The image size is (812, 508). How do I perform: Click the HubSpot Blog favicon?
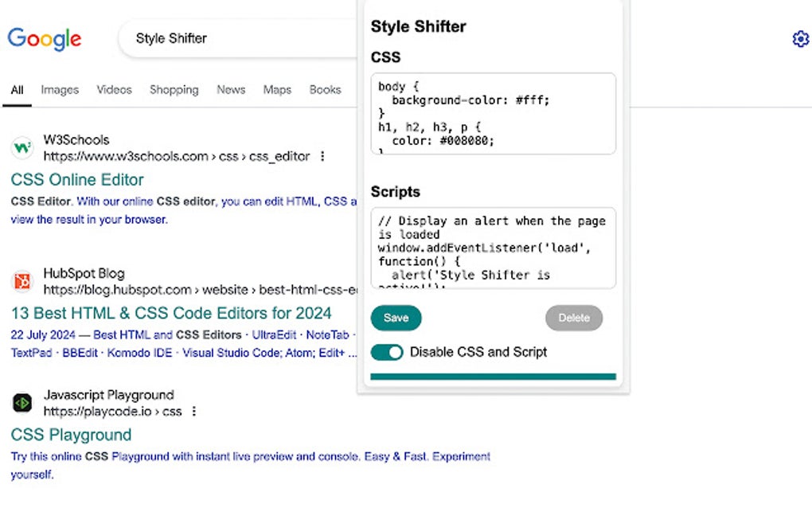[22, 281]
